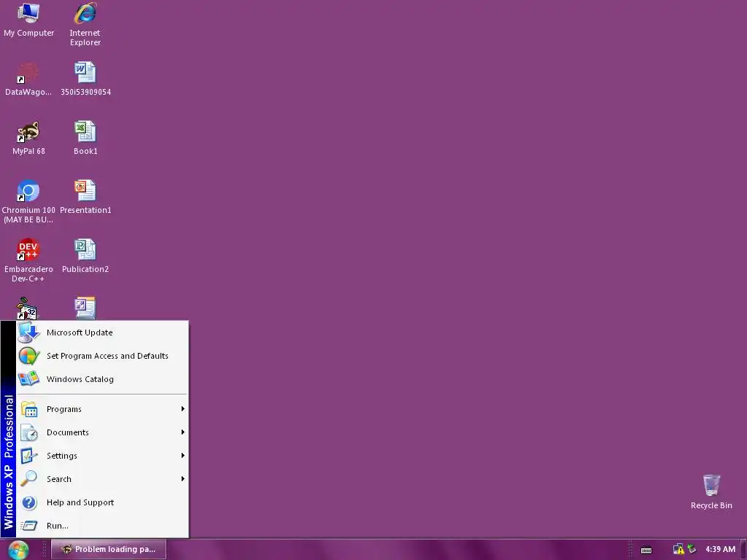Expand the Documents submenu arrow

click(182, 432)
